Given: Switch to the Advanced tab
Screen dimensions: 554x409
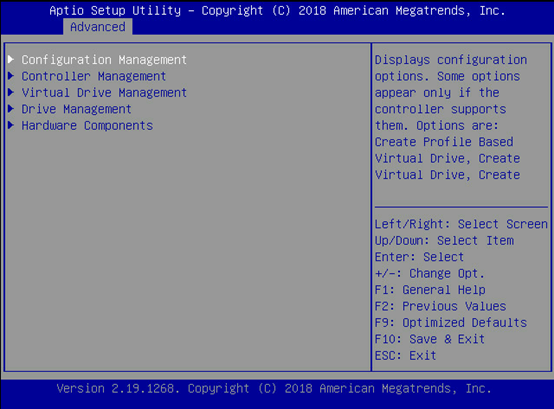Looking at the screenshot, I should 98,27.
